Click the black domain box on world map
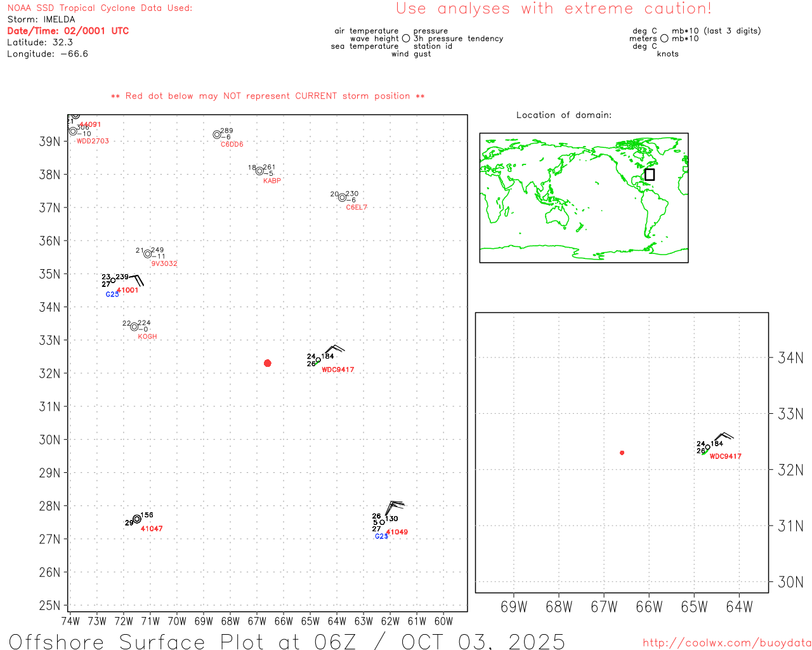The width and height of the screenshot is (812, 650). click(649, 175)
